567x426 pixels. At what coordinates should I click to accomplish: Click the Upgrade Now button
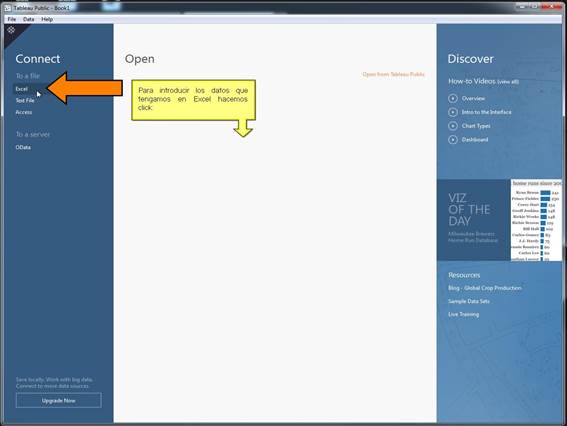tap(59, 400)
